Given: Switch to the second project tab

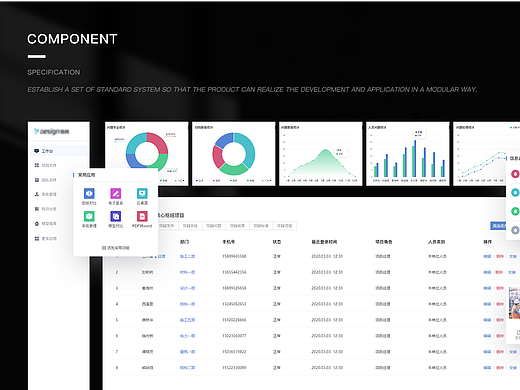Looking at the screenshot, I should (x=190, y=226).
